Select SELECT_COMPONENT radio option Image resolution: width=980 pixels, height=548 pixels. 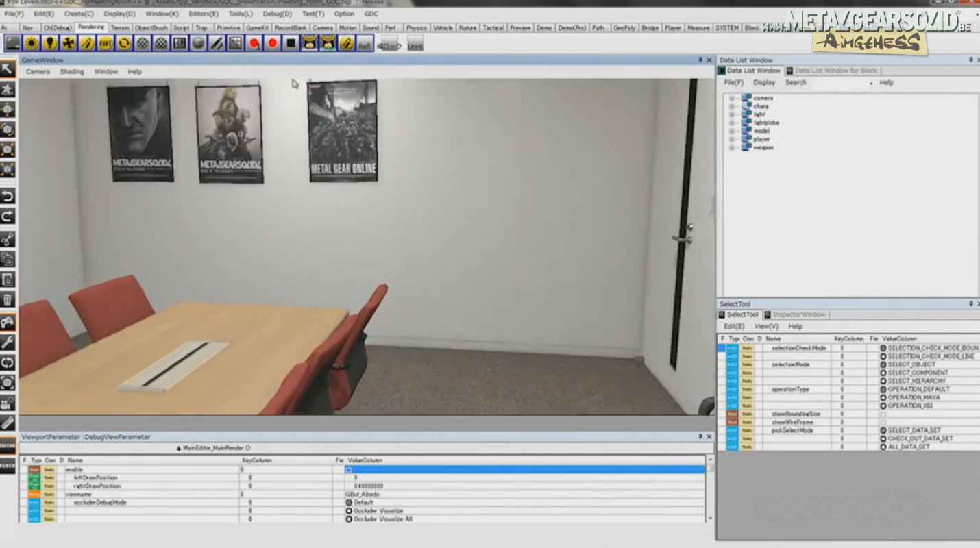coord(883,373)
